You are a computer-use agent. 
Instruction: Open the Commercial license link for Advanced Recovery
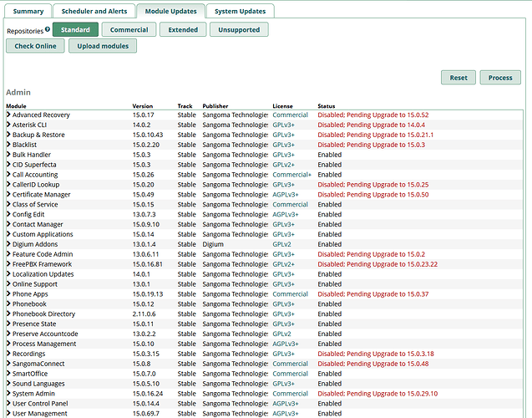tap(290, 115)
